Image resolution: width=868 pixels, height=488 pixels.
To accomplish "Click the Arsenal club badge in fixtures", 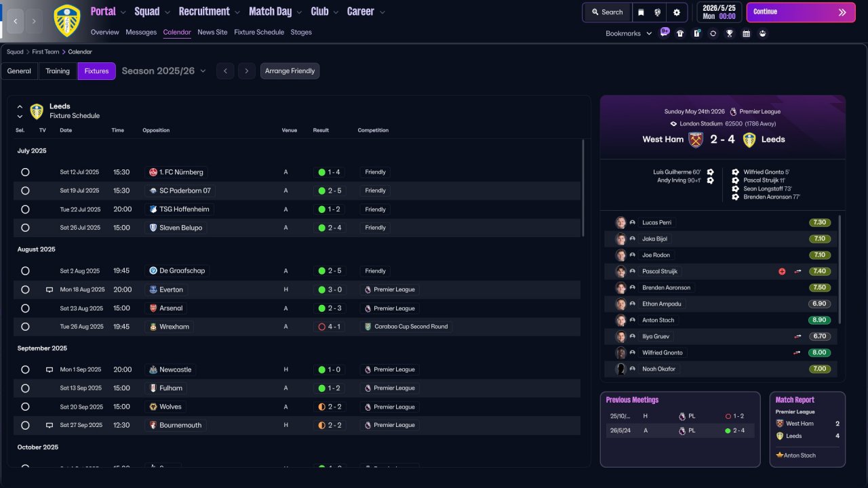I will [153, 308].
